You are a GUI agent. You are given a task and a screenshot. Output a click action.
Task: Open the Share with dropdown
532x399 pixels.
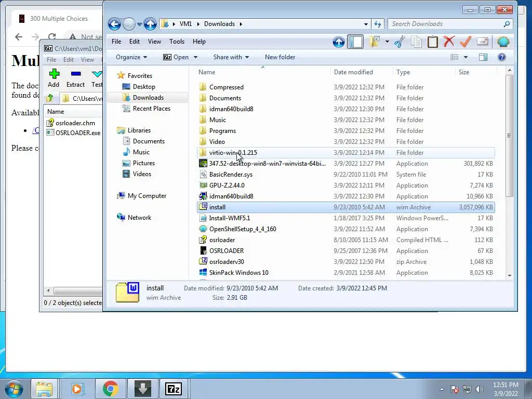(231, 57)
